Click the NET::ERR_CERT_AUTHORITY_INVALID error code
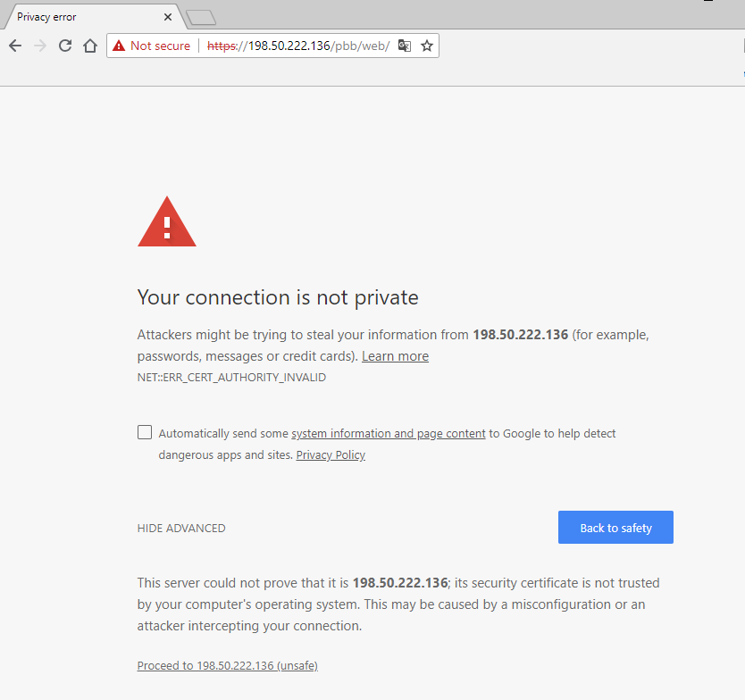Image resolution: width=745 pixels, height=700 pixels. 231,378
